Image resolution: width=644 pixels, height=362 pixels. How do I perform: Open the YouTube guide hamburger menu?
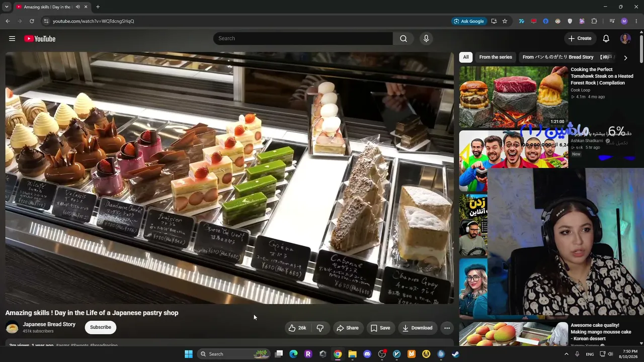12,39
